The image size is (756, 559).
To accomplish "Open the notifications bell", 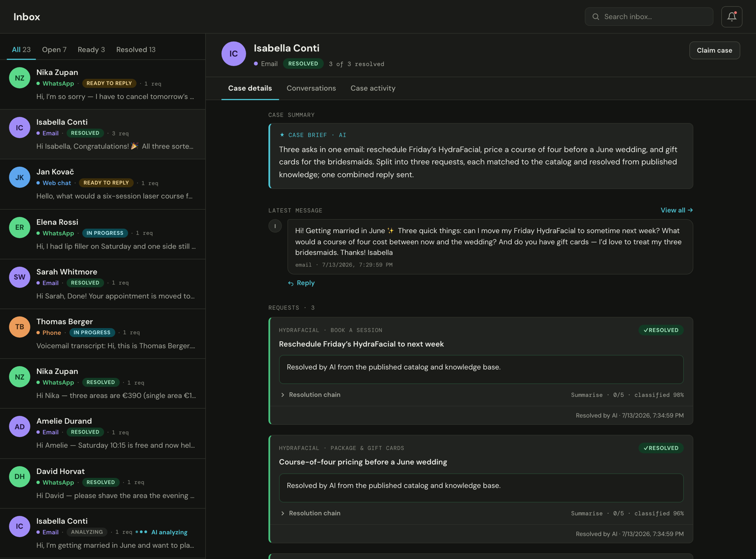I will click(x=731, y=17).
